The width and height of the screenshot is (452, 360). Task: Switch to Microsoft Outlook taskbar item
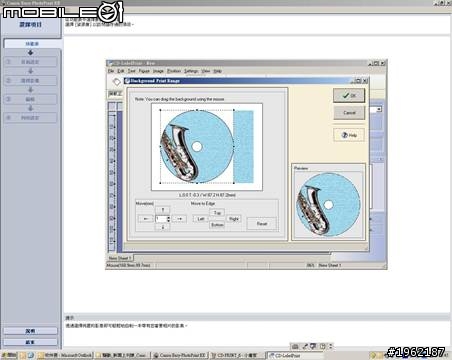click(65, 355)
